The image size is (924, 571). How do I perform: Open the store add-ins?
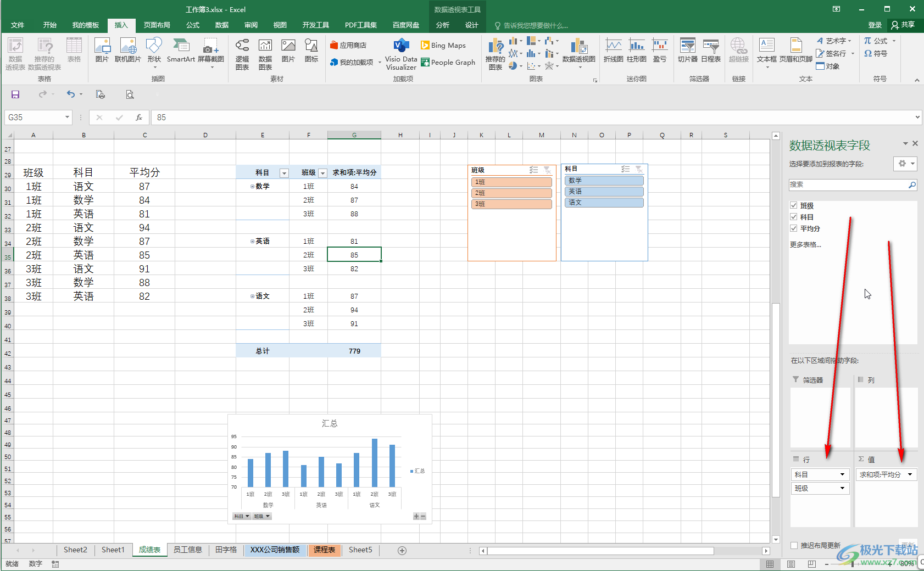[x=348, y=45]
